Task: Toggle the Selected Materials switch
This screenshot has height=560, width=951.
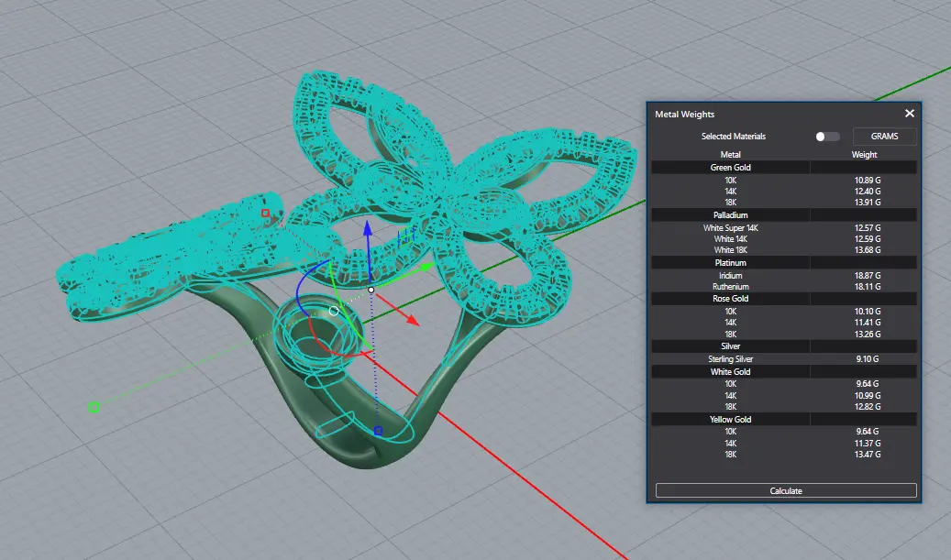Action: point(827,137)
